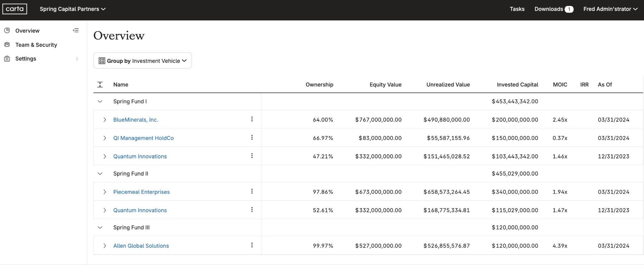The width and height of the screenshot is (644, 265).
Task: Select invested capital $115,029,000.00
Action: [515, 210]
